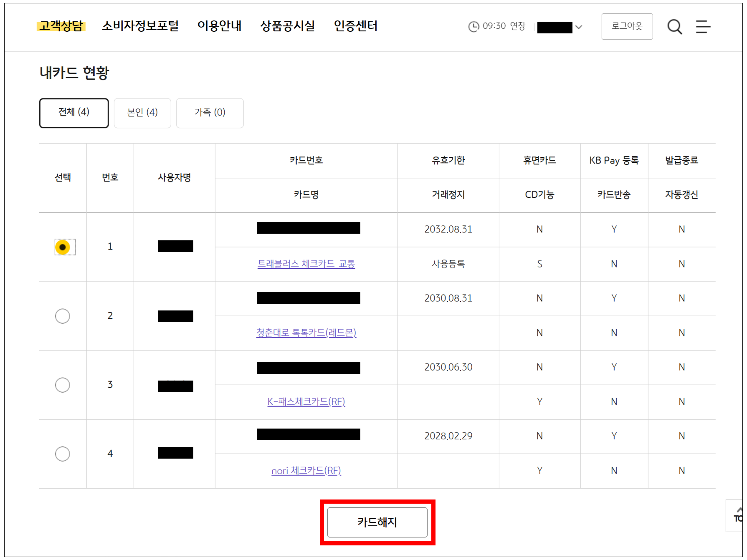Expand the user name dropdown chevron
The image size is (747, 560).
click(579, 27)
